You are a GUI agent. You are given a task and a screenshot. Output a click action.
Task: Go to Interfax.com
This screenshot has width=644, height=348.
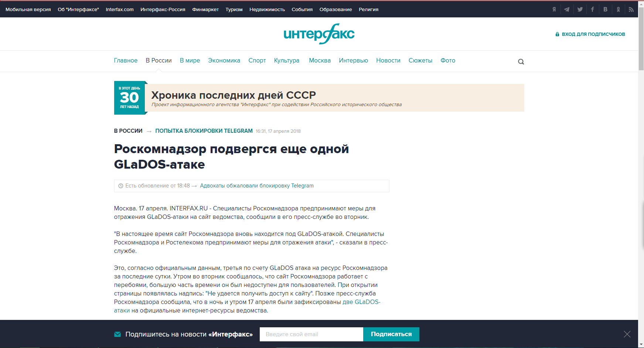[x=120, y=9]
